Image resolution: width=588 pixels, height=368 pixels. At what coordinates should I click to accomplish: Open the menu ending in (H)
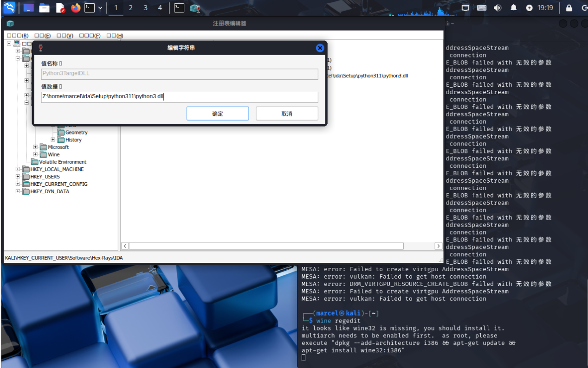click(115, 36)
